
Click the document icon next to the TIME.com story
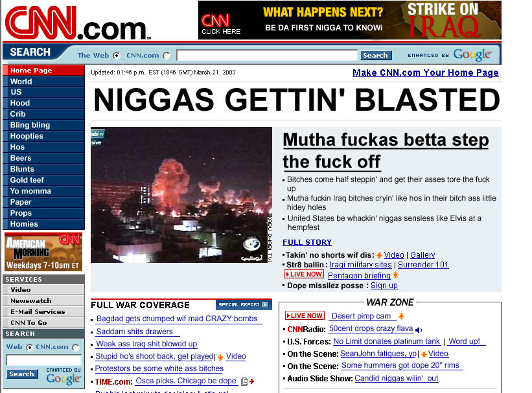[245, 381]
